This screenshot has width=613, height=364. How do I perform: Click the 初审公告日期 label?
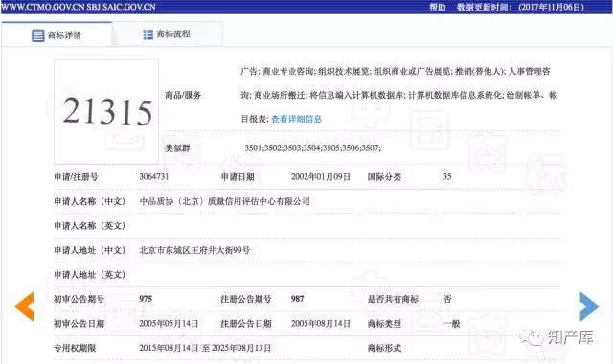pyautogui.click(x=79, y=324)
